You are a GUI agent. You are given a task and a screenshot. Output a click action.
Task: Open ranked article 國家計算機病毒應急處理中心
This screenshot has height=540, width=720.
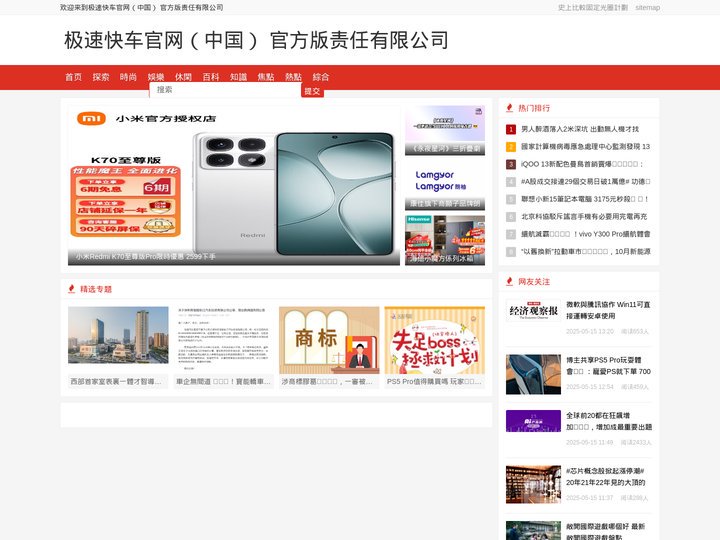click(585, 147)
